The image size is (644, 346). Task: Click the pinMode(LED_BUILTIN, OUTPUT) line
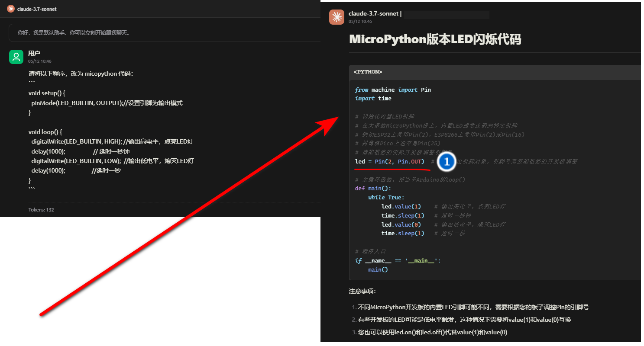tap(107, 103)
